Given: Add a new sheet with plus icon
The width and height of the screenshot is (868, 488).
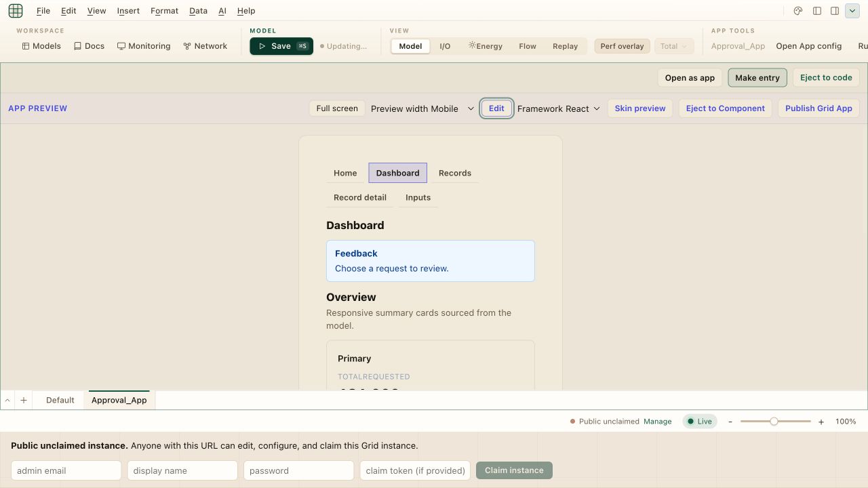Looking at the screenshot, I should point(24,401).
